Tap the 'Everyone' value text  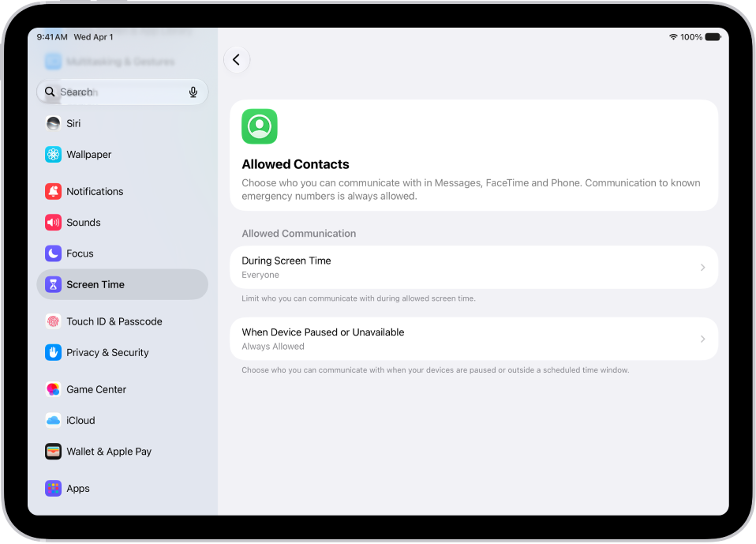[260, 275]
